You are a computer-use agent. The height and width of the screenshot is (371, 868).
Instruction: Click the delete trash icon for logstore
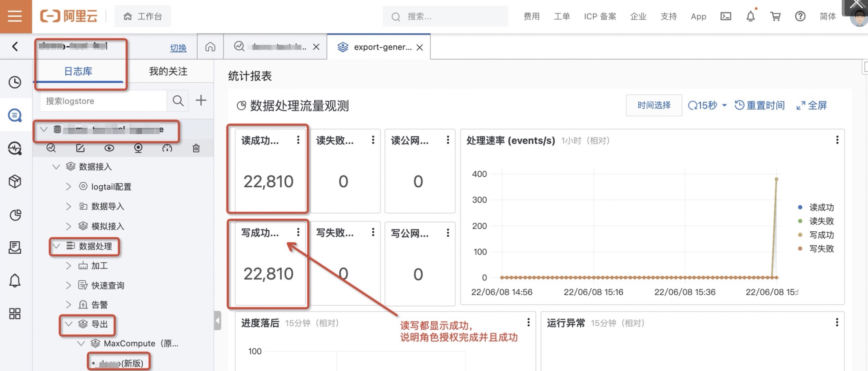click(196, 148)
